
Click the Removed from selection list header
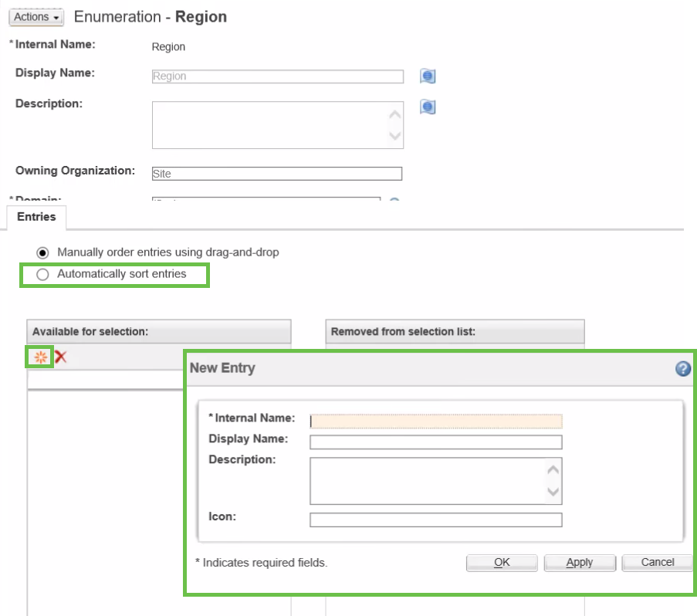coord(455,332)
